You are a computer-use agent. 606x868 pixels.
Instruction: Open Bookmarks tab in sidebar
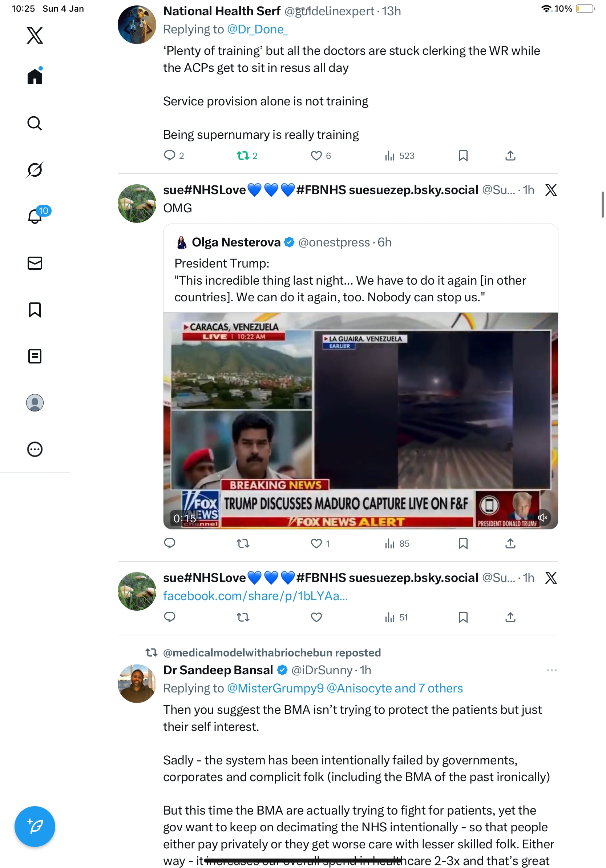[x=35, y=310]
